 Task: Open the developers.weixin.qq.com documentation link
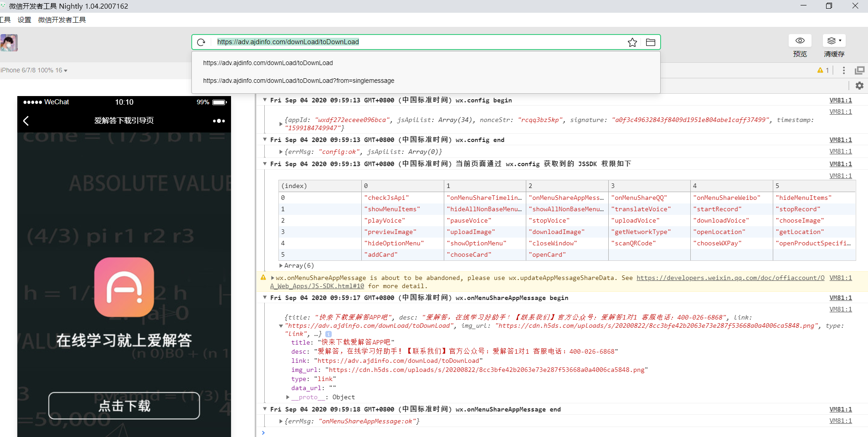click(x=730, y=278)
